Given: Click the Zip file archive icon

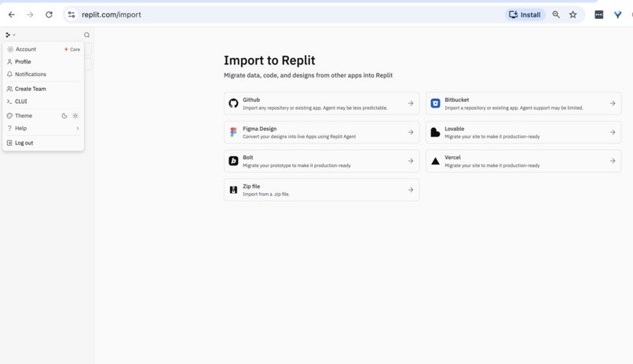Looking at the screenshot, I should [233, 190].
